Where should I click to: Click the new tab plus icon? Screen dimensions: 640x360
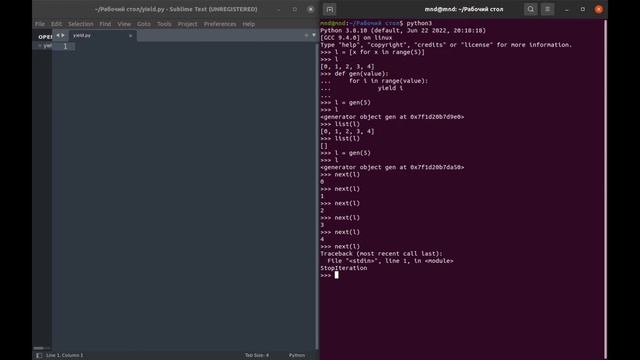pos(306,35)
